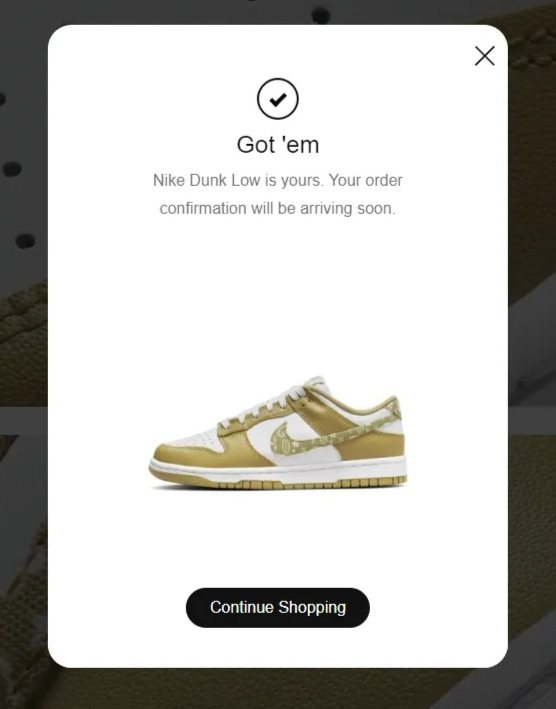Click the circled checkmark success icon

pos(278,99)
